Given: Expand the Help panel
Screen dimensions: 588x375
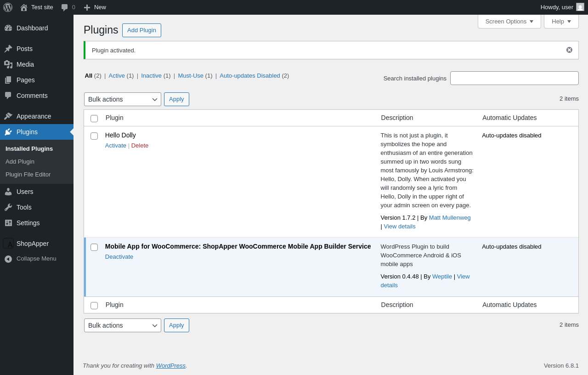Looking at the screenshot, I should [561, 22].
